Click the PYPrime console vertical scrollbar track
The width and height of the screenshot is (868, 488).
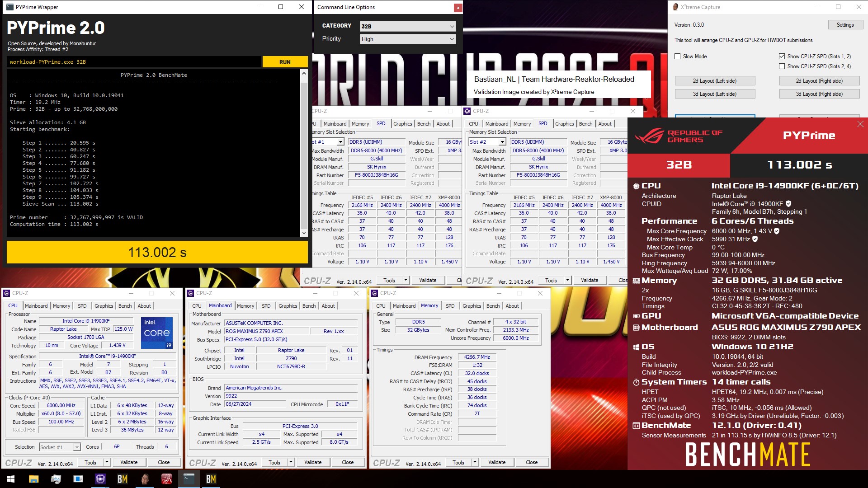tap(304, 154)
